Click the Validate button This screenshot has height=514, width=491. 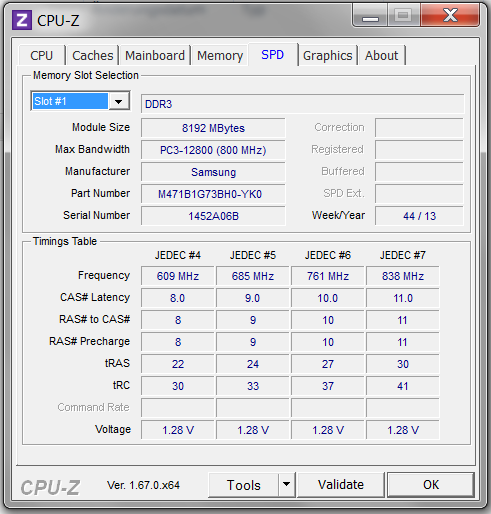[341, 485]
